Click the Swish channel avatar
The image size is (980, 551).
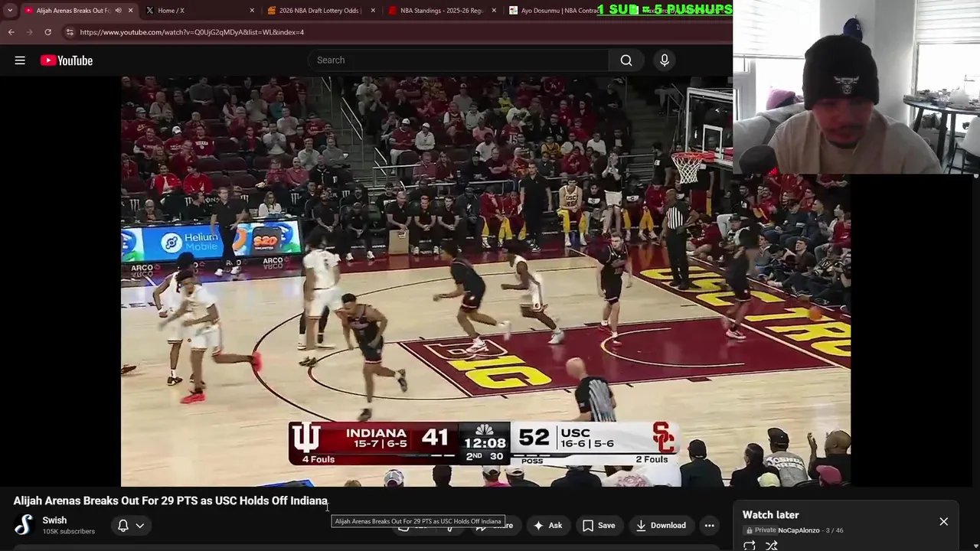click(24, 525)
